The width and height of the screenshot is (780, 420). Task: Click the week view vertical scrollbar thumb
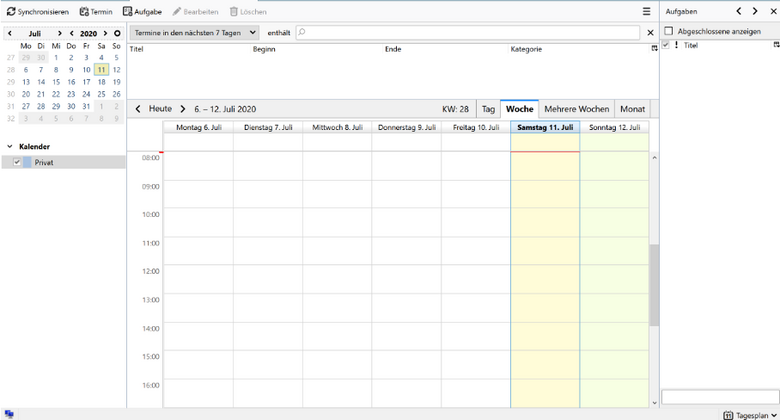[654, 285]
